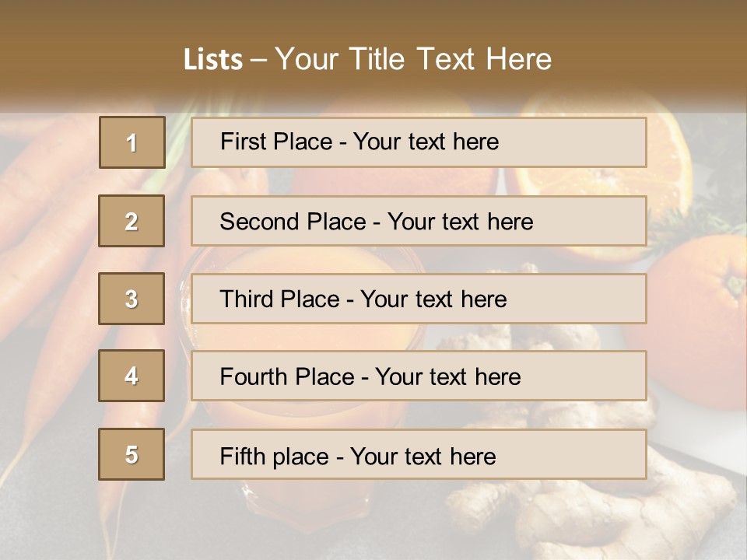Select the Fourth Place text box

tap(419, 376)
